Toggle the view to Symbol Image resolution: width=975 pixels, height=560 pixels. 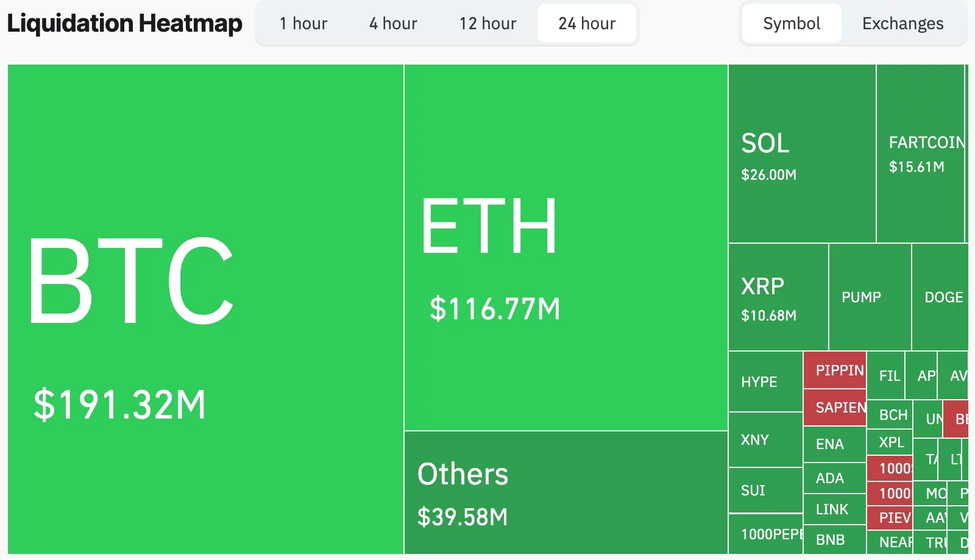[x=790, y=23]
